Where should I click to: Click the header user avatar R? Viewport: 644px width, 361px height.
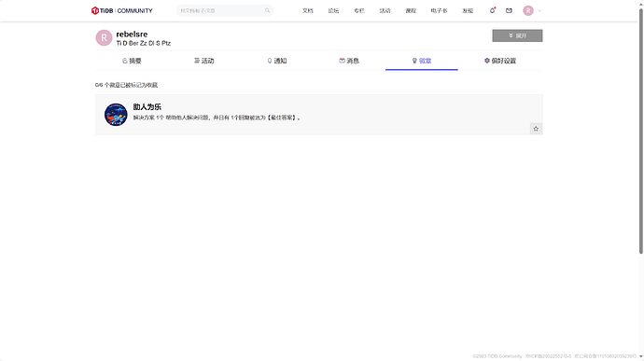pyautogui.click(x=528, y=10)
